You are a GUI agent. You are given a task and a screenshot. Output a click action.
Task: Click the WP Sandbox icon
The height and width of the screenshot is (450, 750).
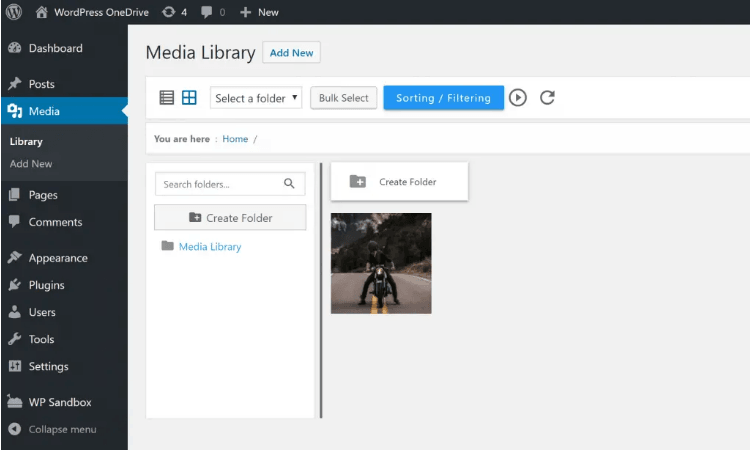[15, 402]
